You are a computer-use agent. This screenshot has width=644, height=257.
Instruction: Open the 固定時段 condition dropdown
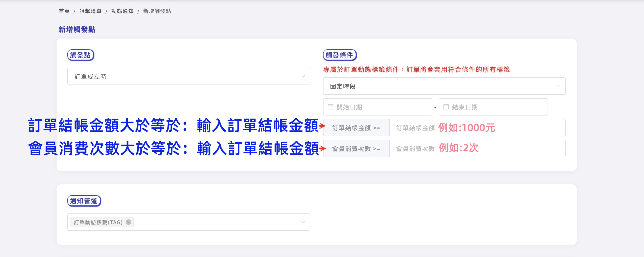[444, 86]
